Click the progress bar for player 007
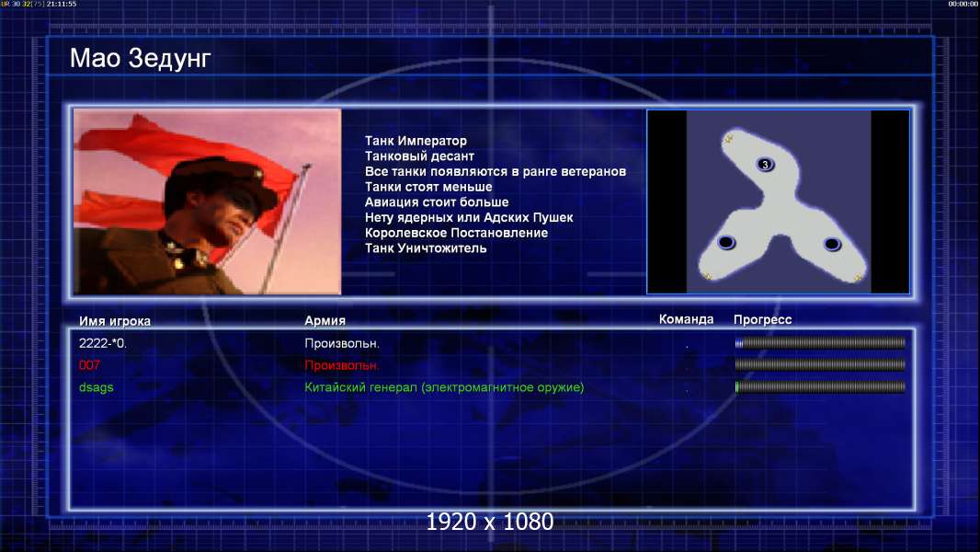This screenshot has width=980, height=552. click(x=820, y=364)
